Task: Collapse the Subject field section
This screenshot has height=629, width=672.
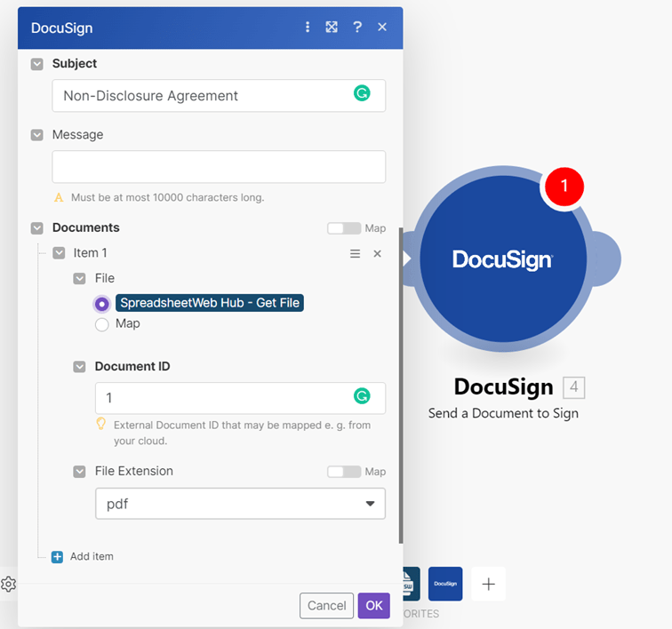Action: coord(36,64)
